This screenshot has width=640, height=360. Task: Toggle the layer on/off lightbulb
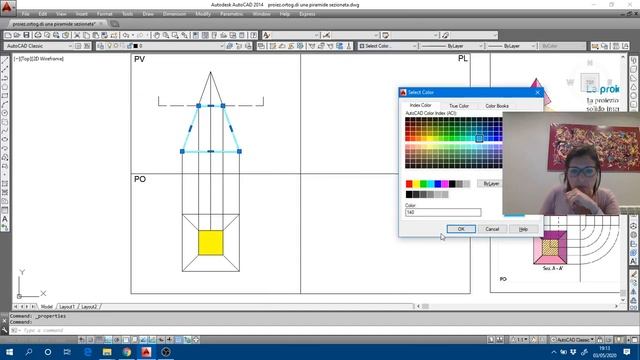(109, 46)
